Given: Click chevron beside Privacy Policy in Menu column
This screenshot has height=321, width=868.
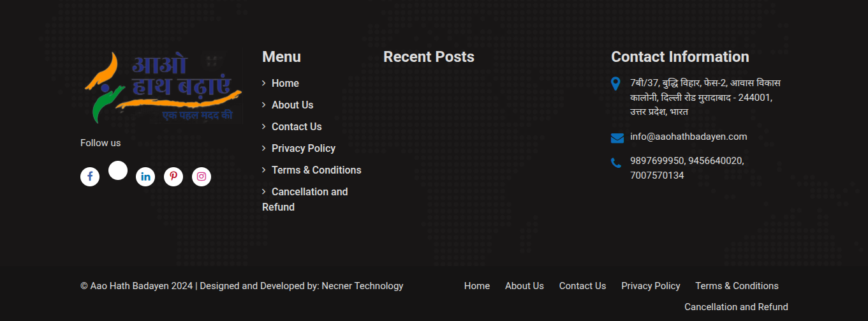Looking at the screenshot, I should point(264,148).
